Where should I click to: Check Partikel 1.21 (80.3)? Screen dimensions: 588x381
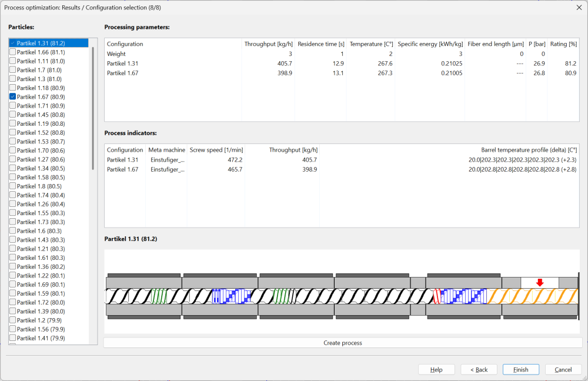(x=13, y=249)
